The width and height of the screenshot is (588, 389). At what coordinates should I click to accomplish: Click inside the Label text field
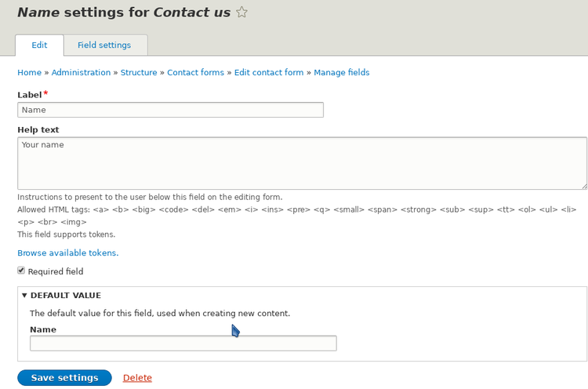[170, 111]
